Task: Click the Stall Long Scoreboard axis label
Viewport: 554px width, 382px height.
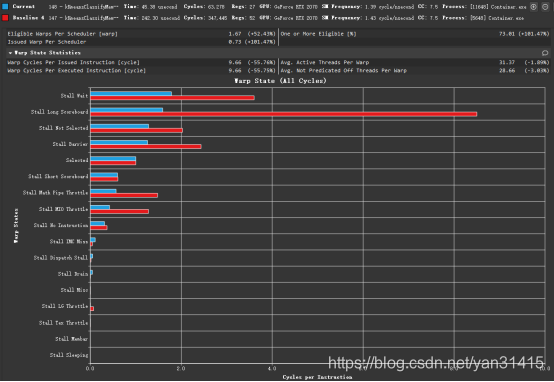Action: (59, 112)
